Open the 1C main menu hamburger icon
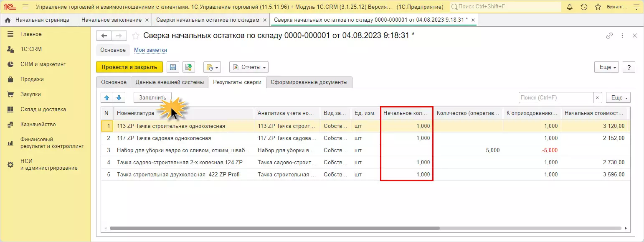 [x=25, y=7]
